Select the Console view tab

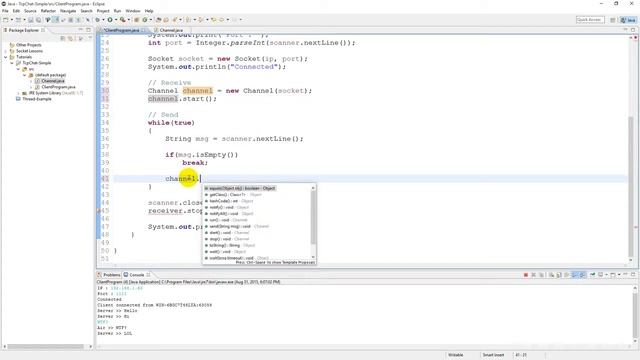(137, 275)
